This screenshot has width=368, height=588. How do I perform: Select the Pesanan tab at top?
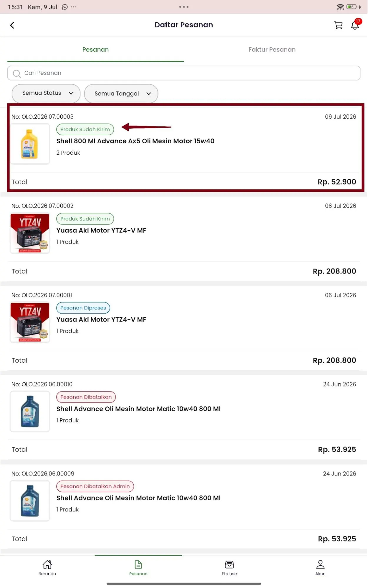pyautogui.click(x=95, y=50)
